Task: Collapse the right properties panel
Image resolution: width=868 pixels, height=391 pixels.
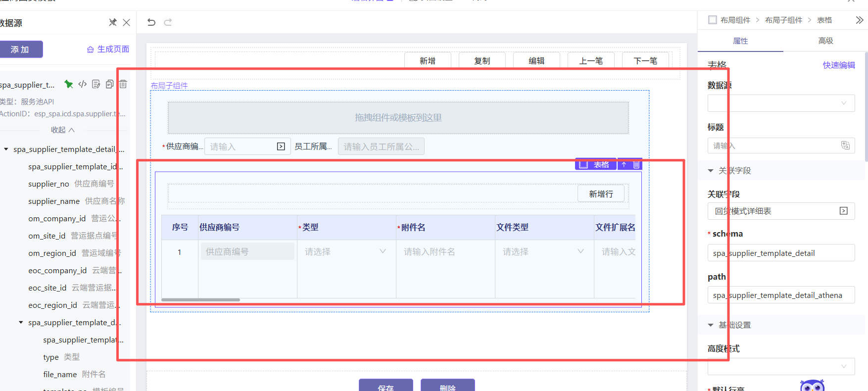Action: (859, 20)
